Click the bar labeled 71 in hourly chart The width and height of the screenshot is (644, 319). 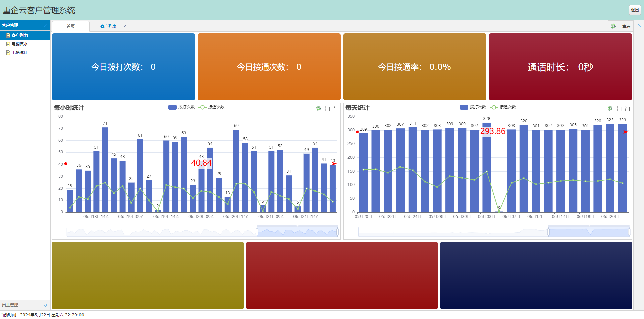[x=105, y=170]
